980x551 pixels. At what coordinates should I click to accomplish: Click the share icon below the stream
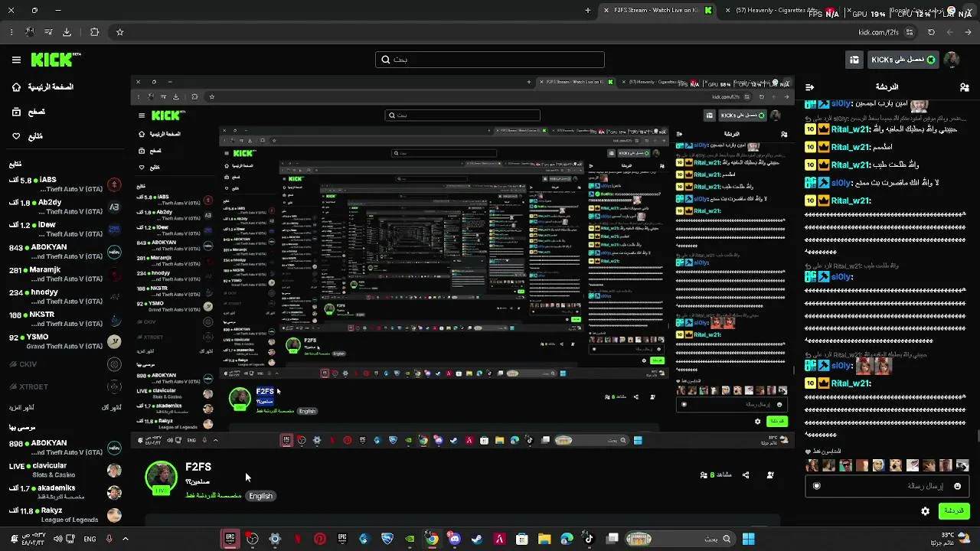746,475
